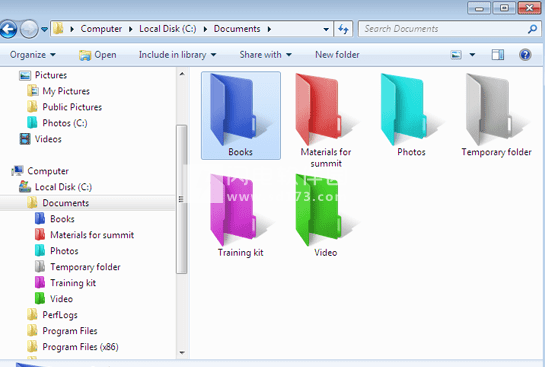Select Video in navigation tree
The width and height of the screenshot is (545, 367).
click(x=61, y=299)
